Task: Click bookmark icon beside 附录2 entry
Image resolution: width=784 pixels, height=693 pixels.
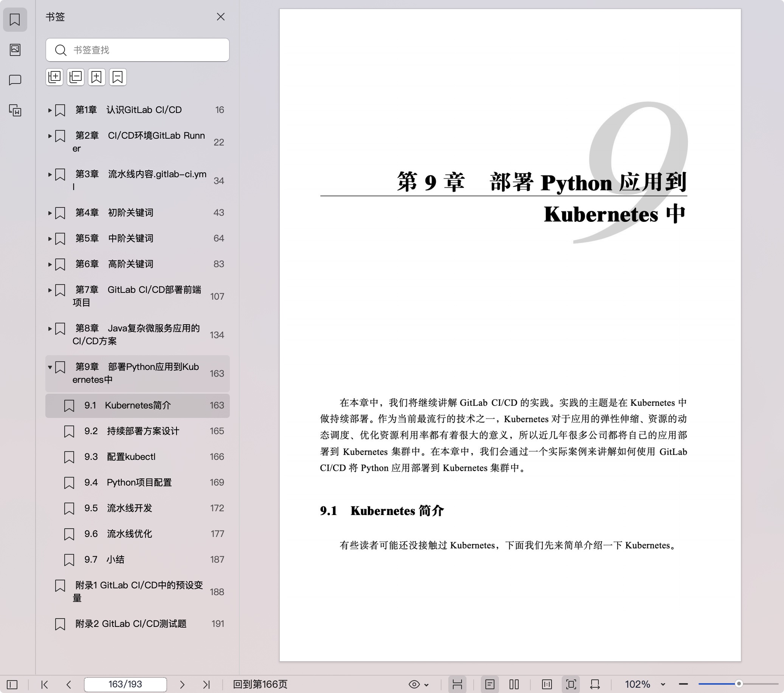Action: pos(60,624)
